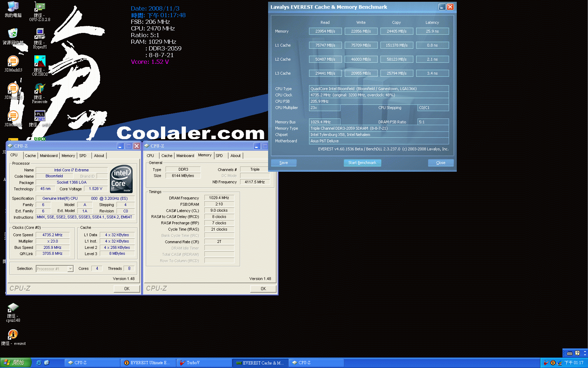Select Mainboard tab in left CPU-Z window
Image resolution: width=588 pixels, height=368 pixels.
pos(49,156)
